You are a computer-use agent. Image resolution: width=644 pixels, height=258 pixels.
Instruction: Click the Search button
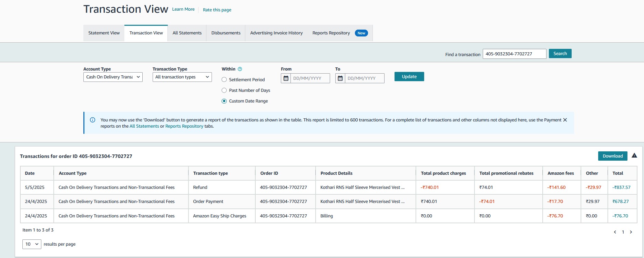[560, 54]
